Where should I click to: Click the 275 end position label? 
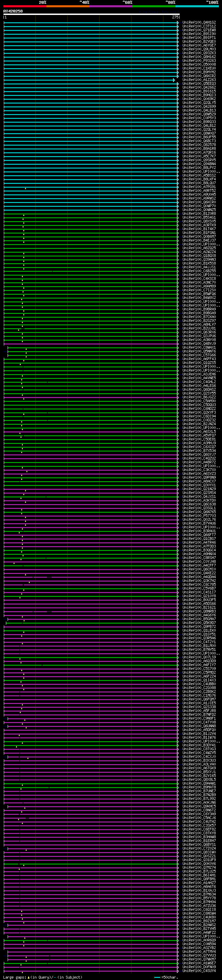(175, 17)
